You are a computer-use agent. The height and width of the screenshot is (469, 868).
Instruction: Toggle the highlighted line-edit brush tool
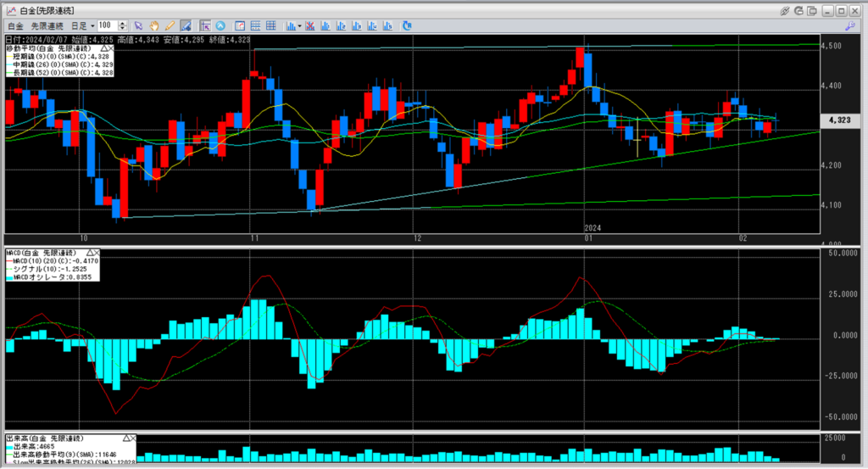(186, 26)
